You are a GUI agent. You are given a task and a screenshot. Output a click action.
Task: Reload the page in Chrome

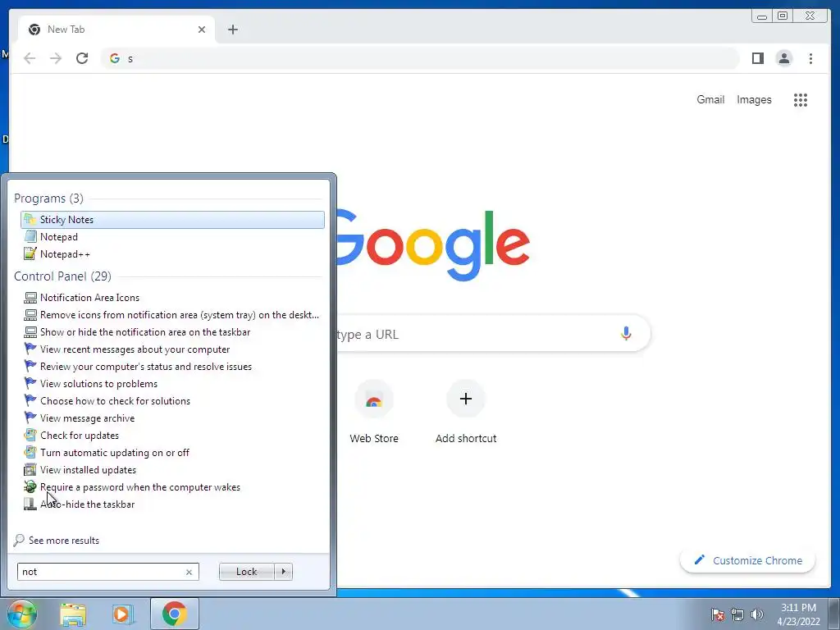point(82,58)
